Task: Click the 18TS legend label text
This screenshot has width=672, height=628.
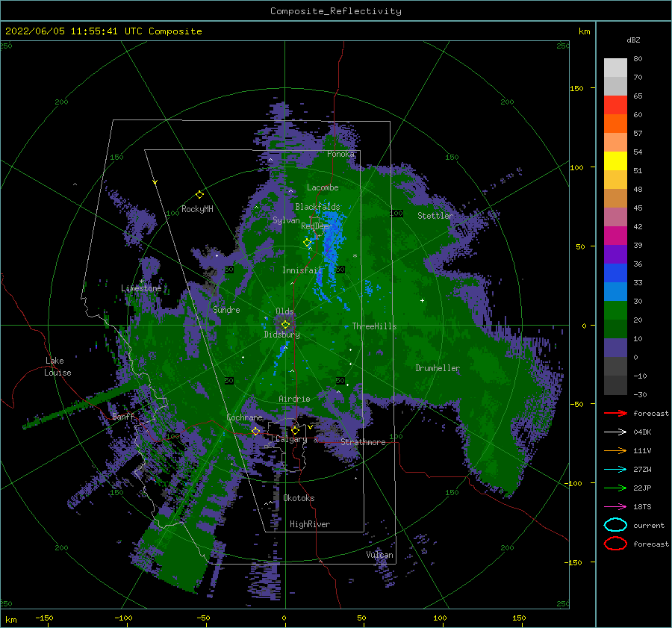Action: point(642,507)
